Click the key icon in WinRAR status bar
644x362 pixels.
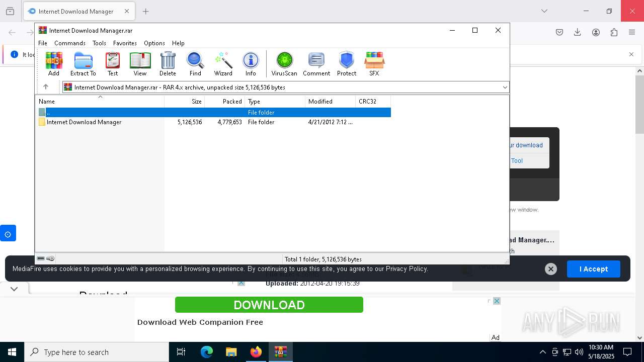click(x=50, y=259)
